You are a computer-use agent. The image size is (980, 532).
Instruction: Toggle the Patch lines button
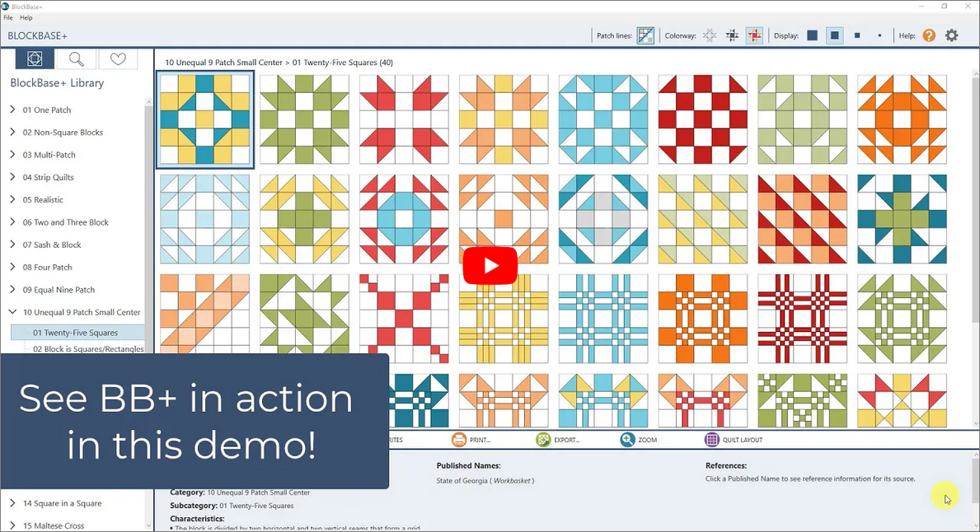[645, 35]
